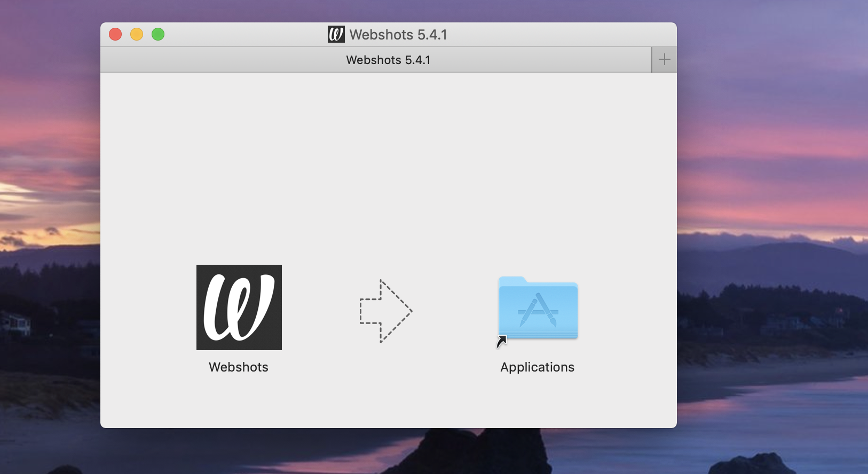Screen dimensions: 868x474
Task: Click the A symbol on the Applications folder
Action: point(538,310)
